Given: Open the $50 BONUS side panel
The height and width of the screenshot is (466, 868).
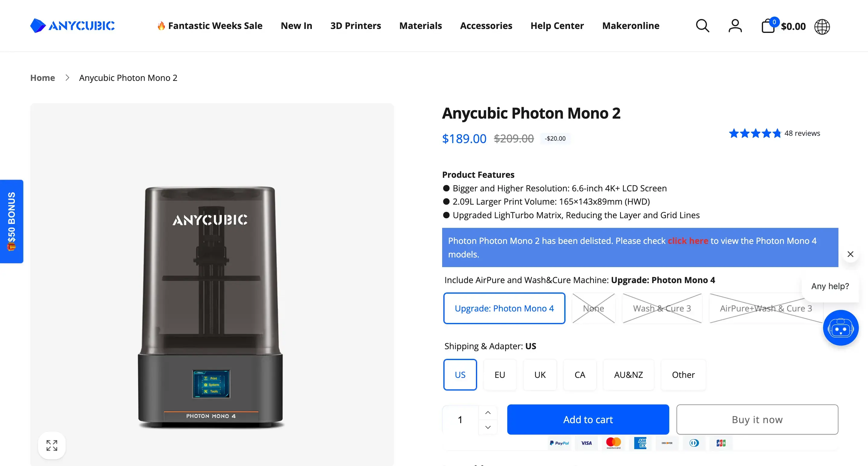Looking at the screenshot, I should click(x=12, y=221).
